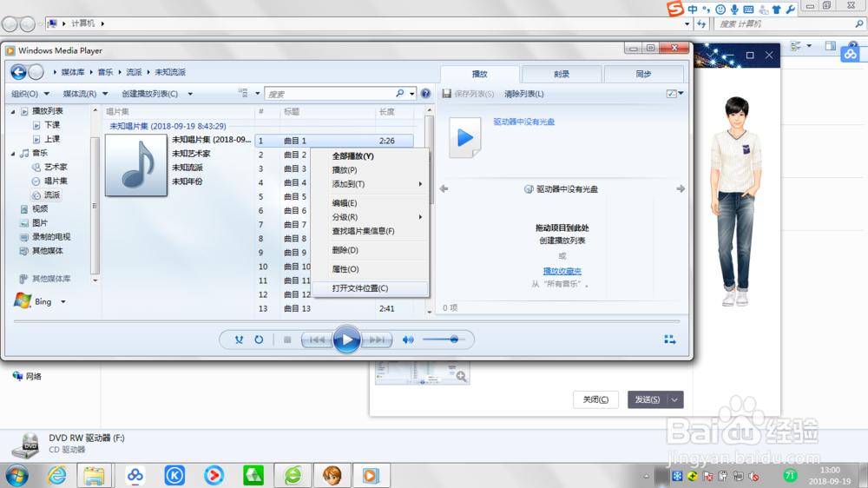
Task: Open Windows Media Player taskbar icon
Action: click(372, 475)
